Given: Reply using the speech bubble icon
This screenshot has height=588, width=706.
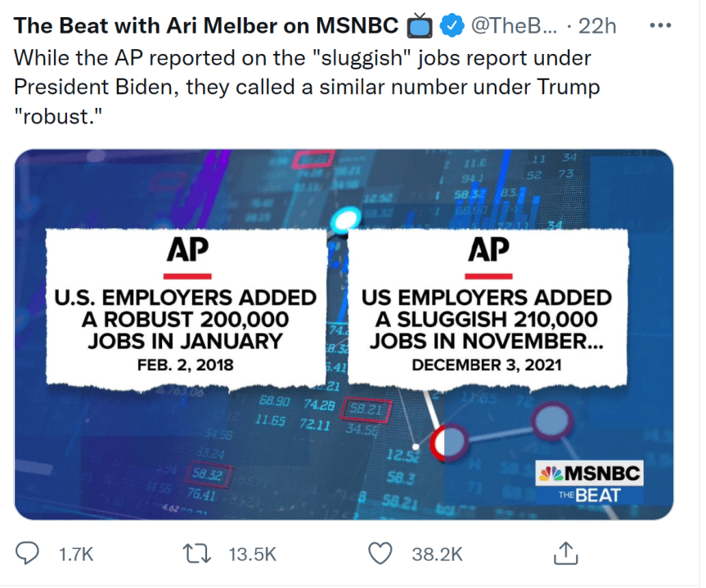Looking at the screenshot, I should pos(27,554).
